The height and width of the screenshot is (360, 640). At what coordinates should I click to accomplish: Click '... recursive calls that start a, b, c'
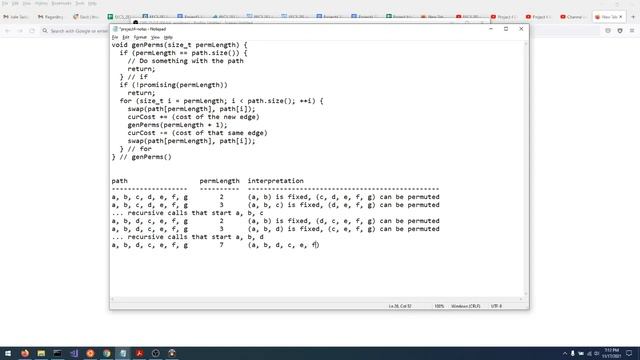pyautogui.click(x=187, y=213)
